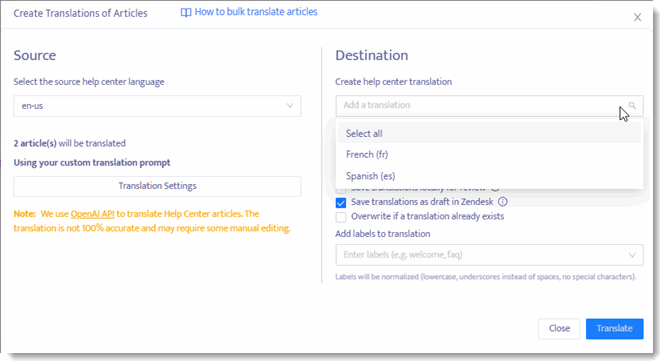This screenshot has height=364, width=660.
Task: Click the Enter labels input field
Action: [x=489, y=255]
